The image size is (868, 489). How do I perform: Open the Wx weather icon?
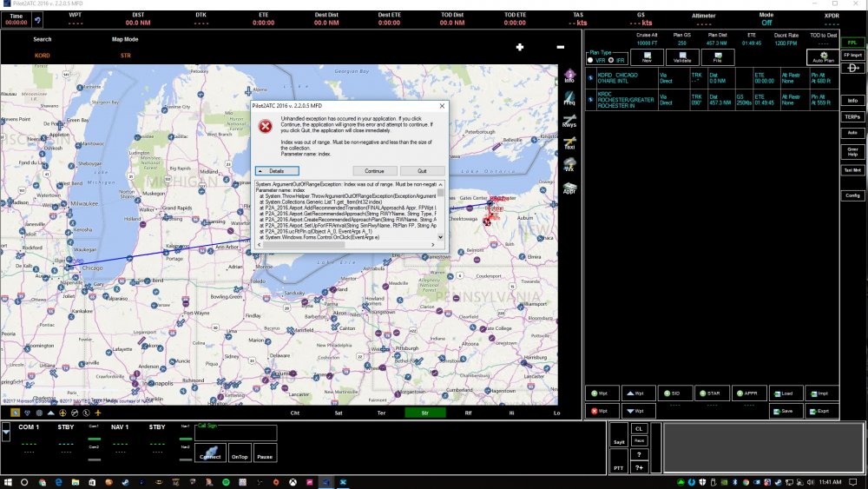click(569, 165)
